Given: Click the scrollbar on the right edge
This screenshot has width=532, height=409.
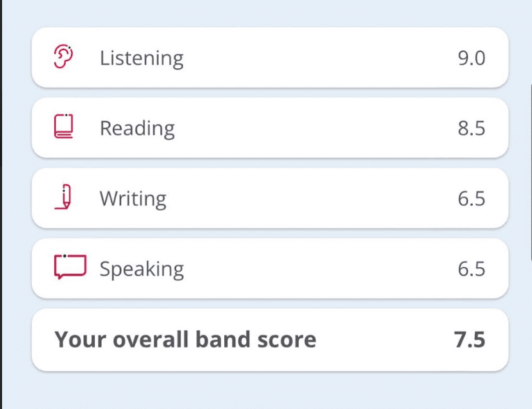Looking at the screenshot, I should (531, 171).
